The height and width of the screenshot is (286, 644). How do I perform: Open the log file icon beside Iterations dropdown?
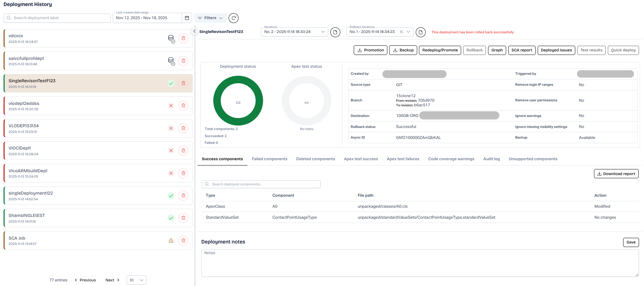point(335,32)
